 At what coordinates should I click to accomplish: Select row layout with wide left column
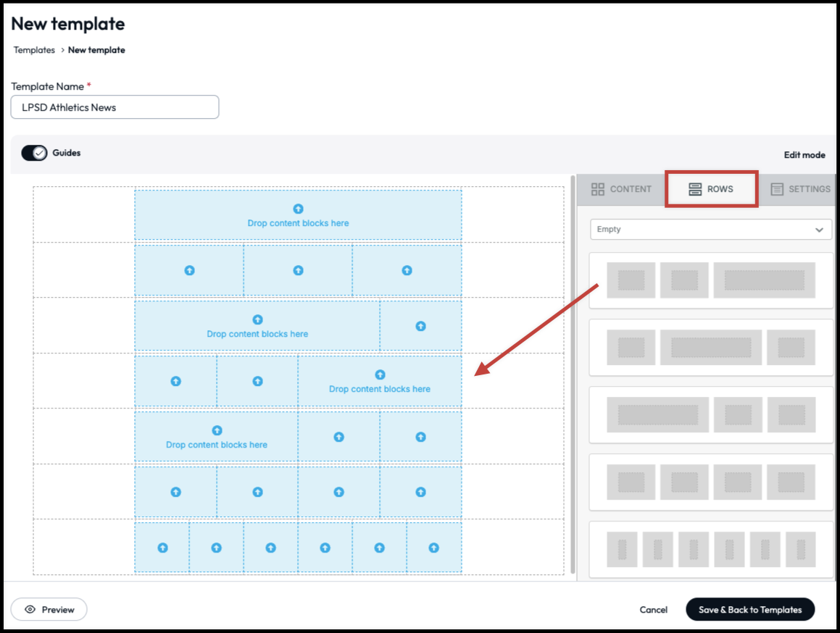(711, 415)
